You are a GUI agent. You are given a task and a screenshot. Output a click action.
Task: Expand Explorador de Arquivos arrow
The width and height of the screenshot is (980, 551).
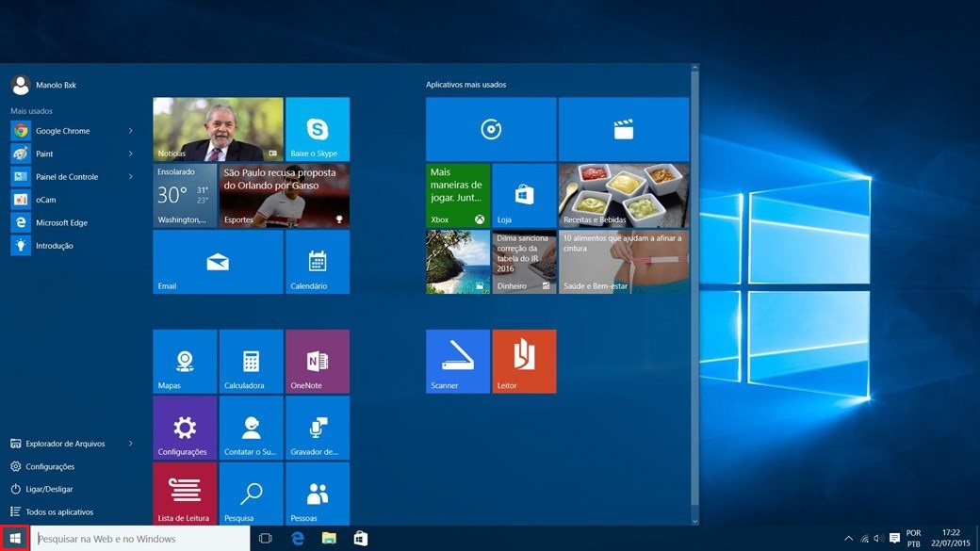point(131,444)
